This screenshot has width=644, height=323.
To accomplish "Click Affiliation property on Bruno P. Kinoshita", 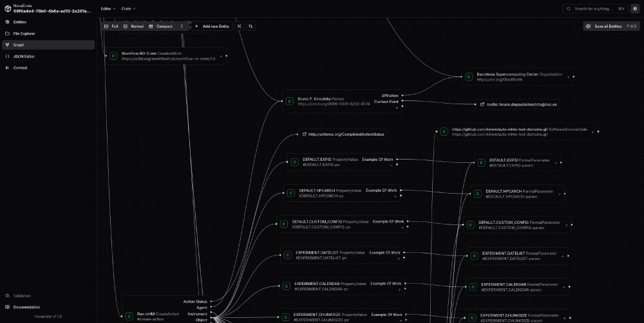I will click(x=390, y=96).
